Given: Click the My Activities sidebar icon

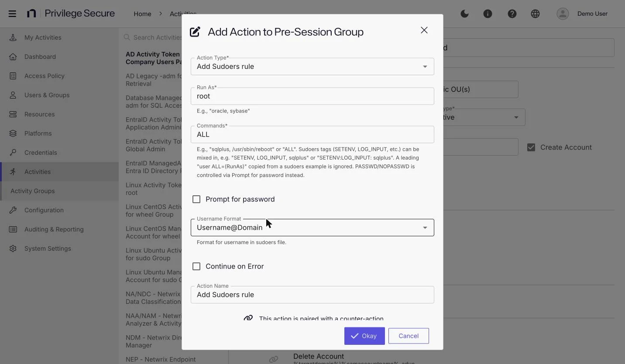Looking at the screenshot, I should (x=13, y=37).
